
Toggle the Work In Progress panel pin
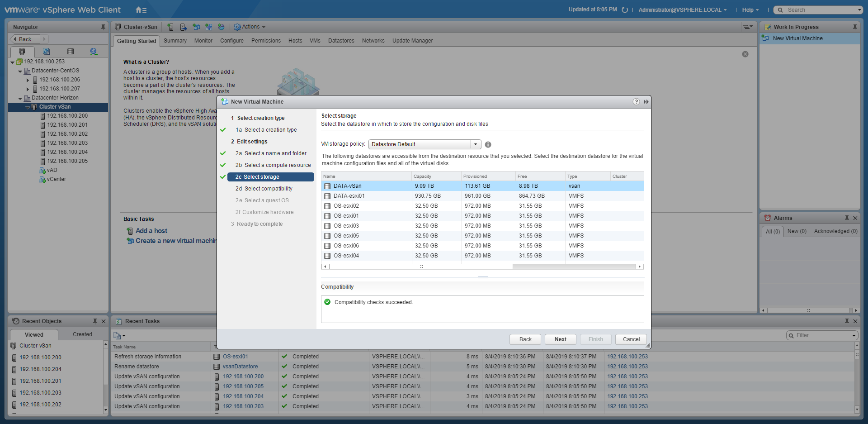(854, 27)
